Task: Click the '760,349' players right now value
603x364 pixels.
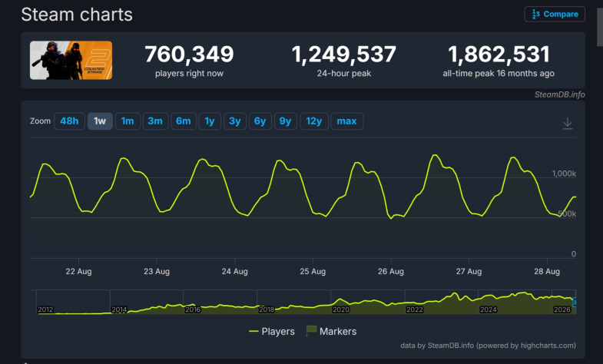Action: tap(189, 55)
